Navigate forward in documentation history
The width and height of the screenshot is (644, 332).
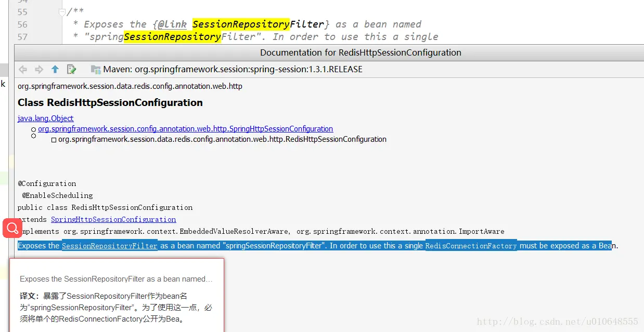[x=38, y=69]
